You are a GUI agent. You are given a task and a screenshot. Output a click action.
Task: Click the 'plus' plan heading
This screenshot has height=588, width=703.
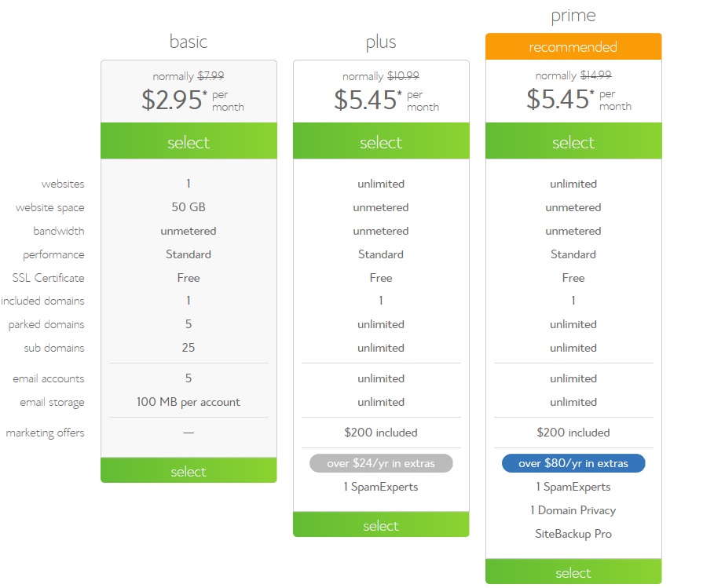pyautogui.click(x=381, y=42)
